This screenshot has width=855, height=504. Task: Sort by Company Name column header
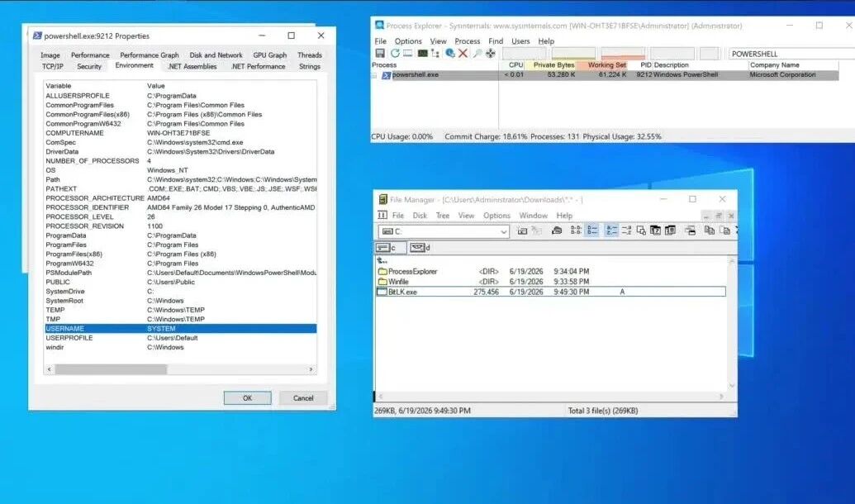pyautogui.click(x=793, y=65)
